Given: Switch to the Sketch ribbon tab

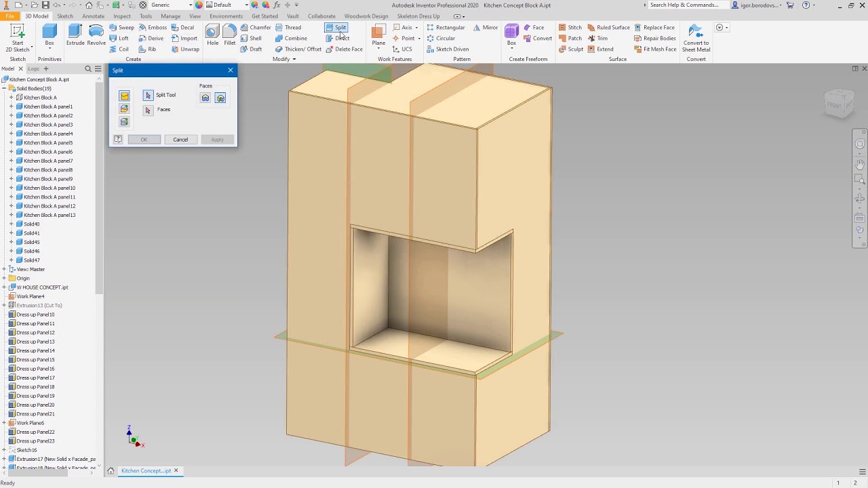Looking at the screenshot, I should click(x=64, y=16).
